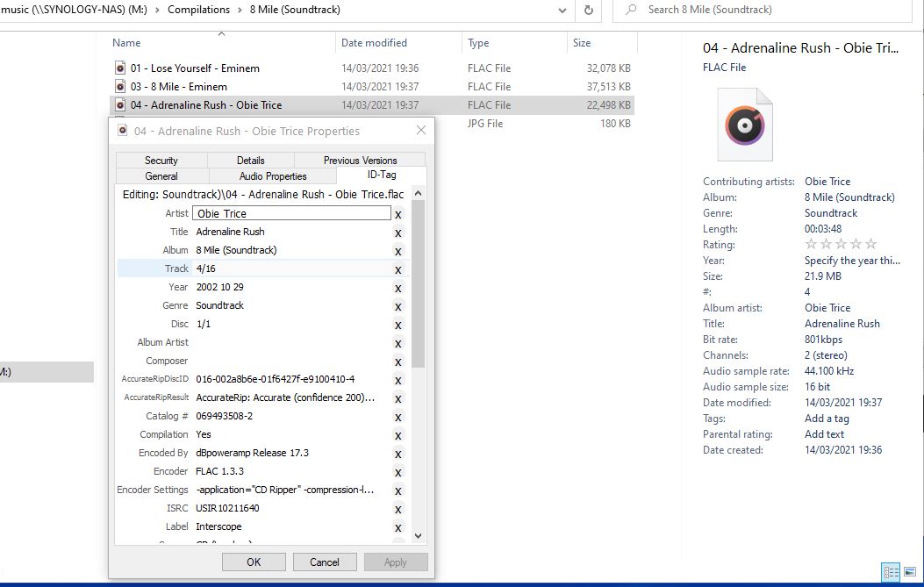The width and height of the screenshot is (924, 587).
Task: Click the Track value 4/16
Action: pyautogui.click(x=205, y=268)
